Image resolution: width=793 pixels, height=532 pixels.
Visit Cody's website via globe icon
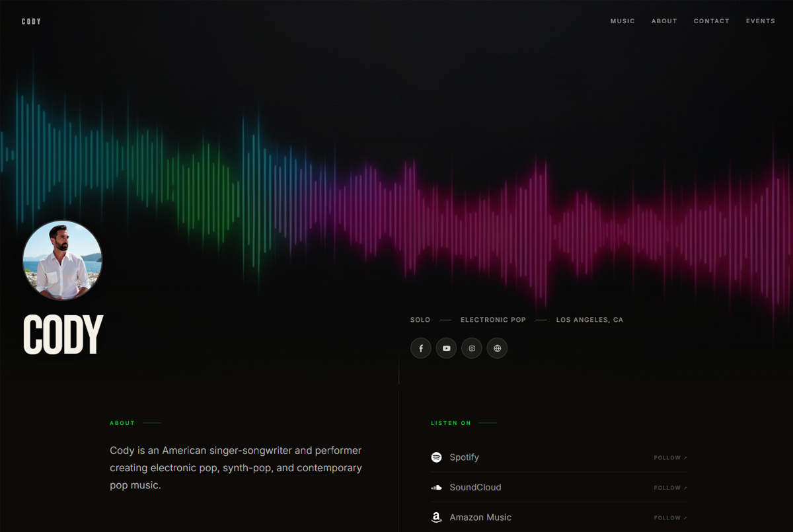[497, 348]
